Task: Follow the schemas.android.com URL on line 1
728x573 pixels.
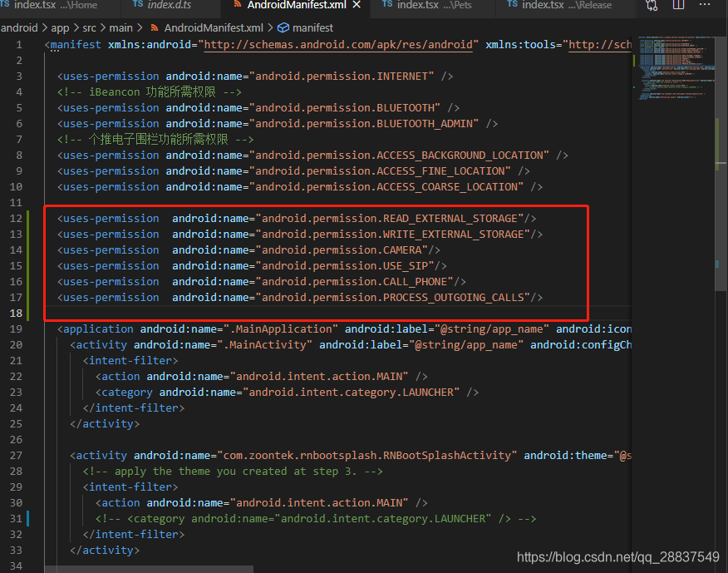Action: (x=341, y=44)
